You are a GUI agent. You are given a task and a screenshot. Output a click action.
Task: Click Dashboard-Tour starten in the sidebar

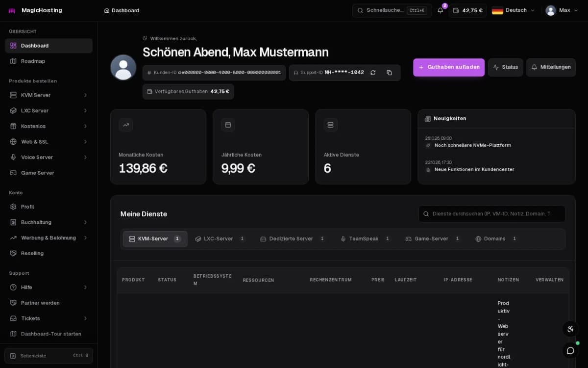click(x=49, y=334)
